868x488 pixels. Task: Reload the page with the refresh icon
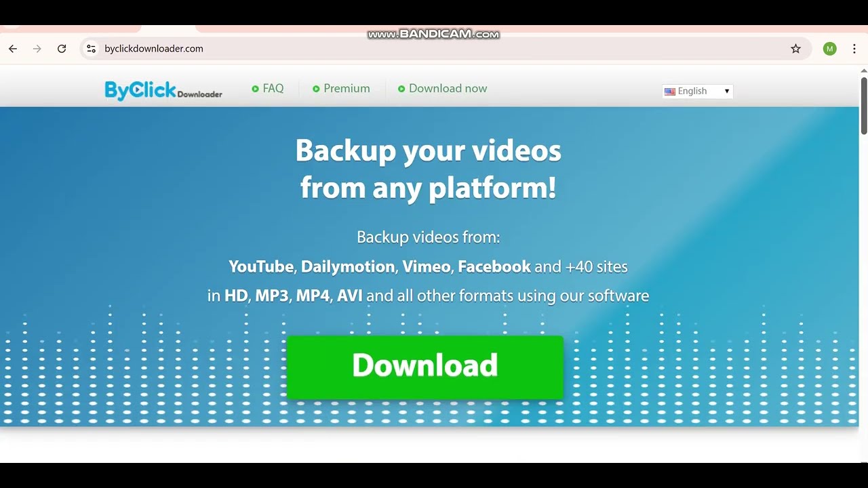(62, 49)
